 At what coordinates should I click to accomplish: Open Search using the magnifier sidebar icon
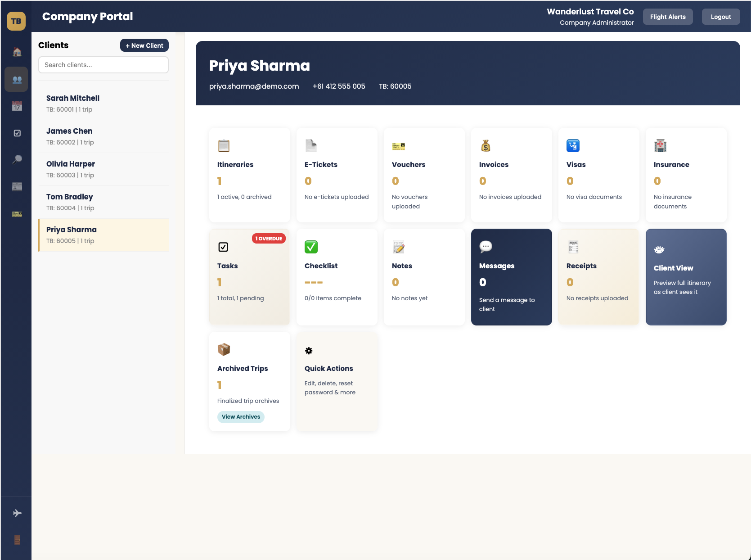tap(16, 160)
